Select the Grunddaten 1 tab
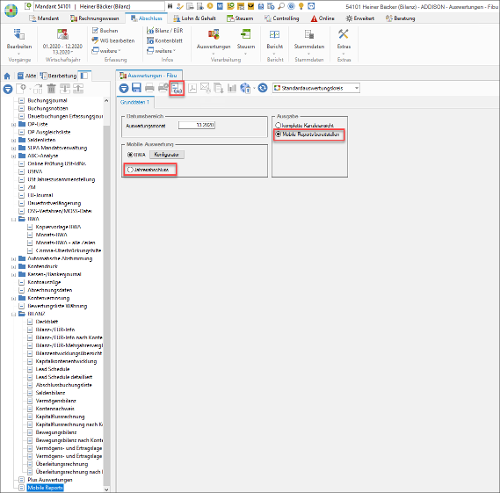This screenshot has height=493, width=500. pos(135,102)
